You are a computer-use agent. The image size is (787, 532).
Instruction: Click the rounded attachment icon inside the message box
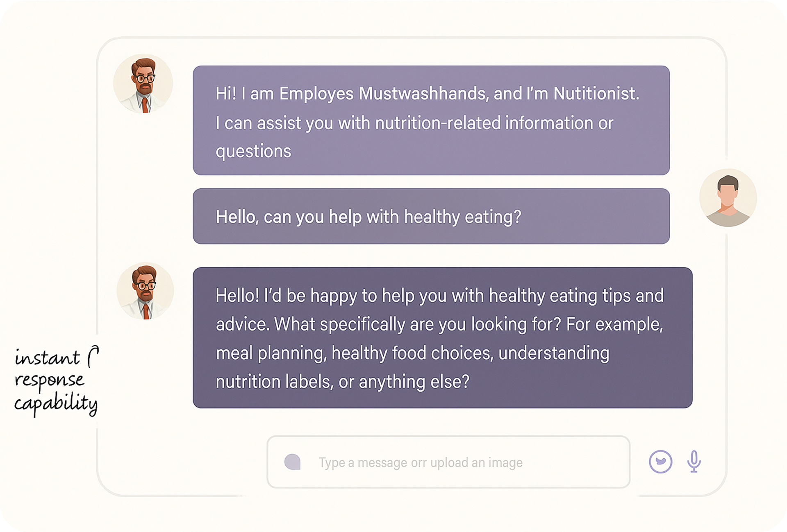[293, 462]
